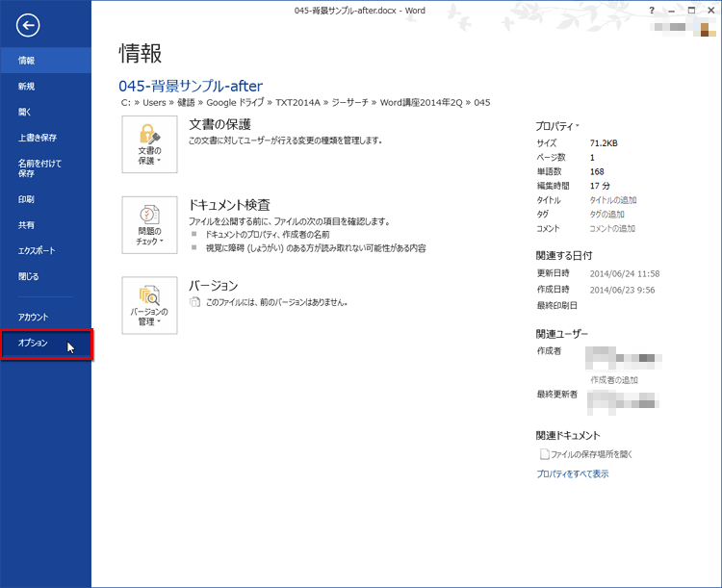Click the 単語数 value 168

(x=597, y=171)
